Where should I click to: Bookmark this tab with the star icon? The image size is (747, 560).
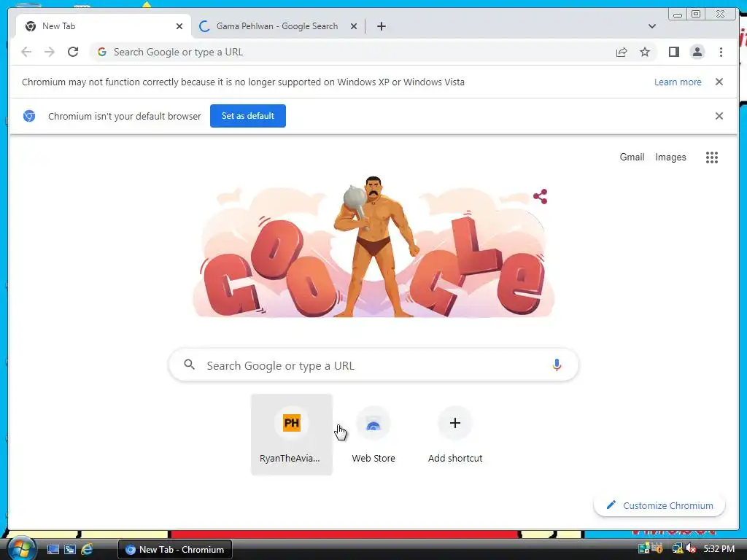645,52
